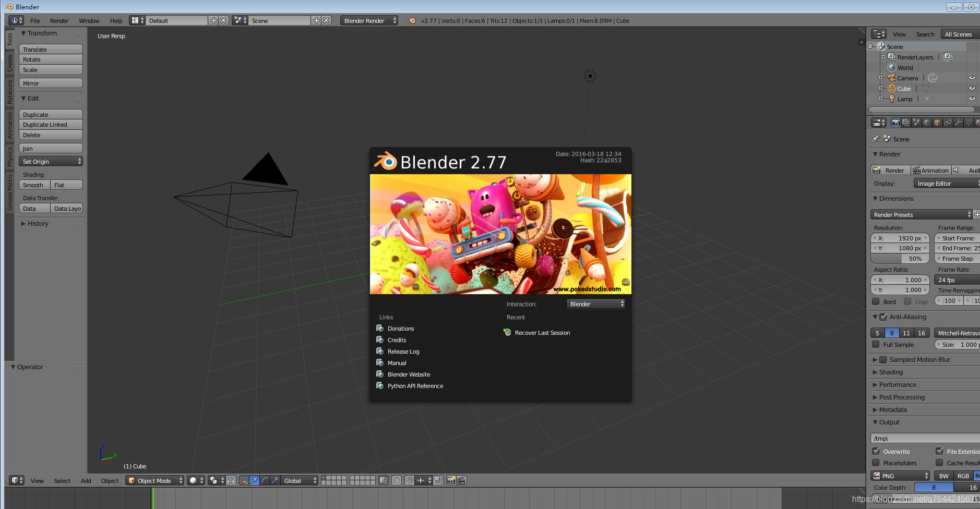
Task: Click the Smooth shading button
Action: coord(34,185)
